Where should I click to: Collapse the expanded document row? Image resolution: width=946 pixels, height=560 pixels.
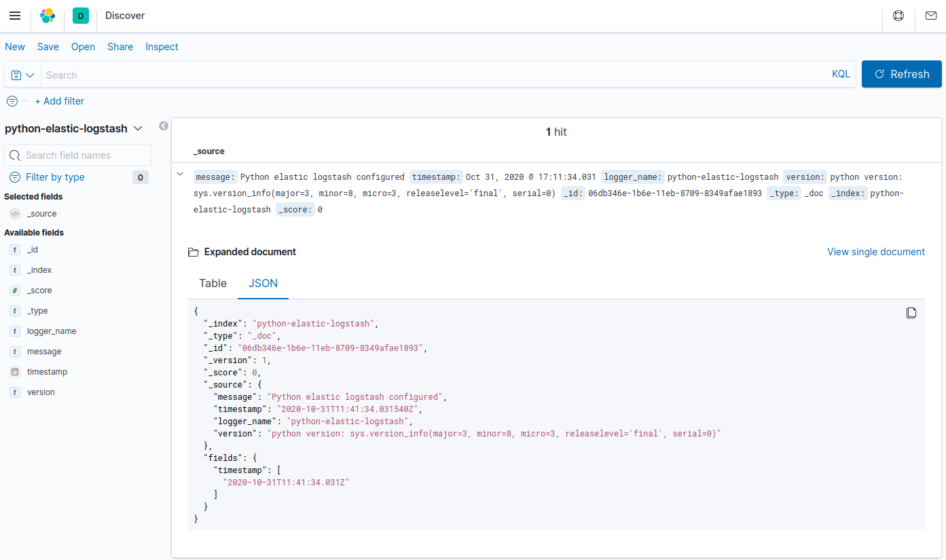click(x=180, y=174)
